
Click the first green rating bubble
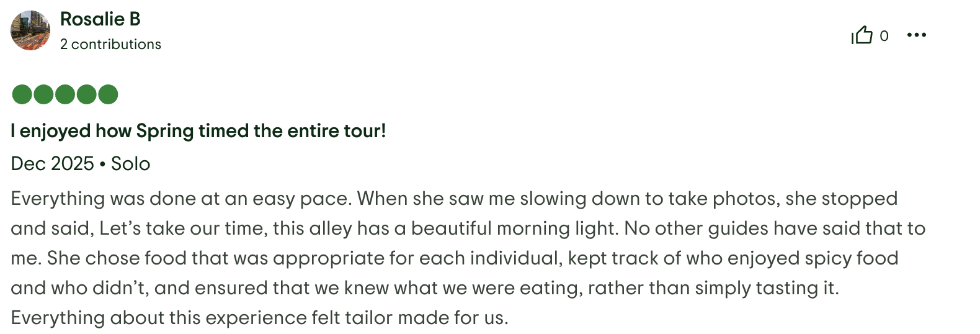(x=22, y=94)
